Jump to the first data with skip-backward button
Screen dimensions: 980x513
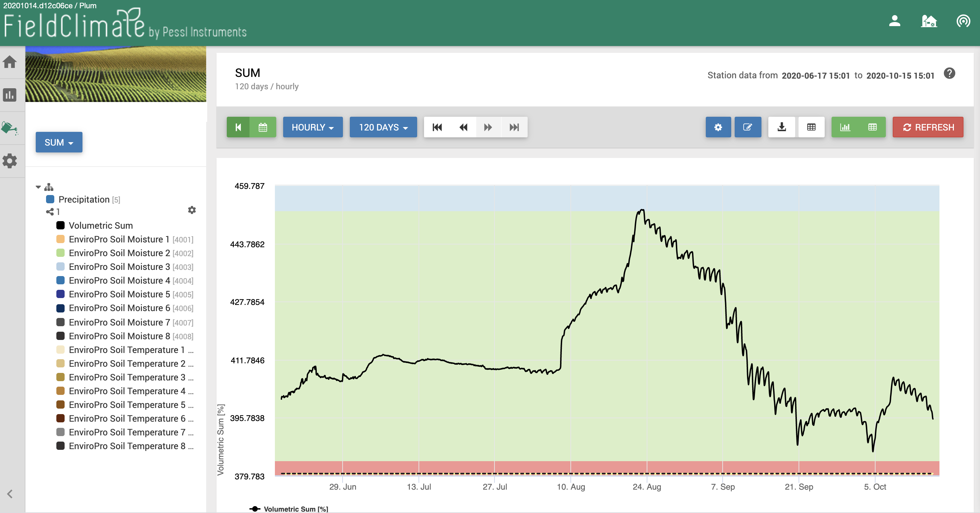tap(437, 127)
